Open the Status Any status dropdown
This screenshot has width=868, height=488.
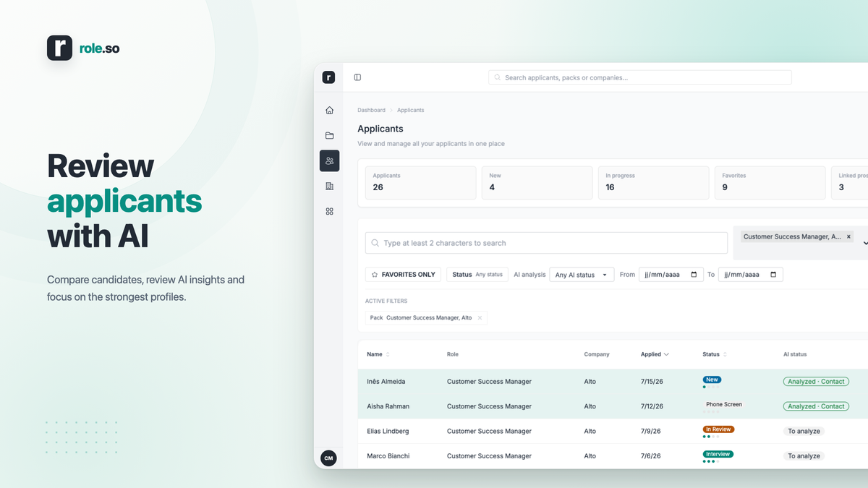(477, 275)
